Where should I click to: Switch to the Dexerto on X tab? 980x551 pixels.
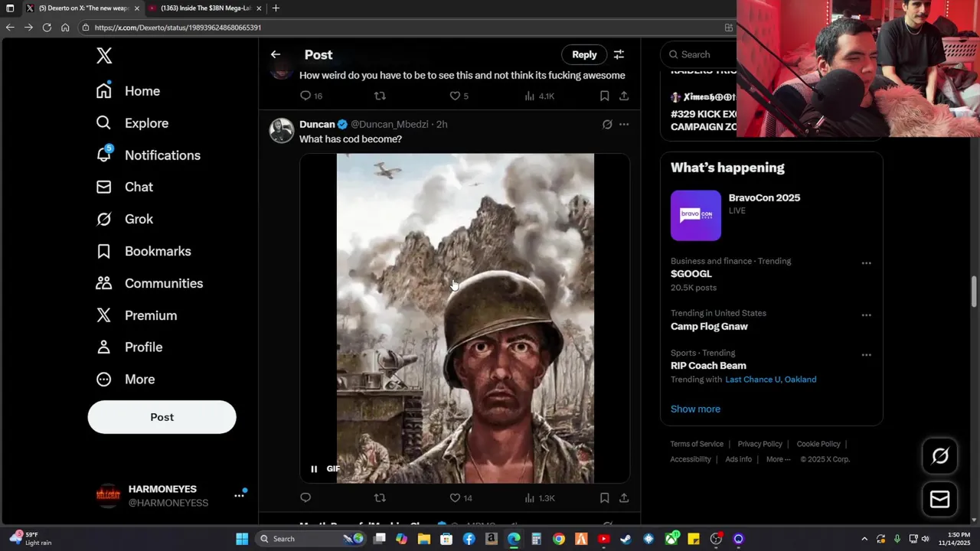point(83,8)
